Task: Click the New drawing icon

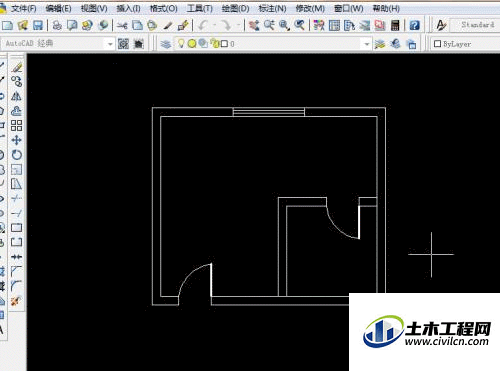Action: (x=7, y=25)
